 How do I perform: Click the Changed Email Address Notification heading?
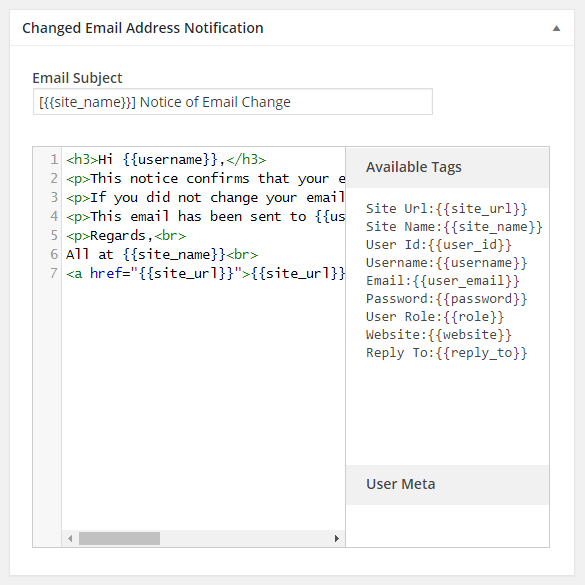pyautogui.click(x=143, y=28)
